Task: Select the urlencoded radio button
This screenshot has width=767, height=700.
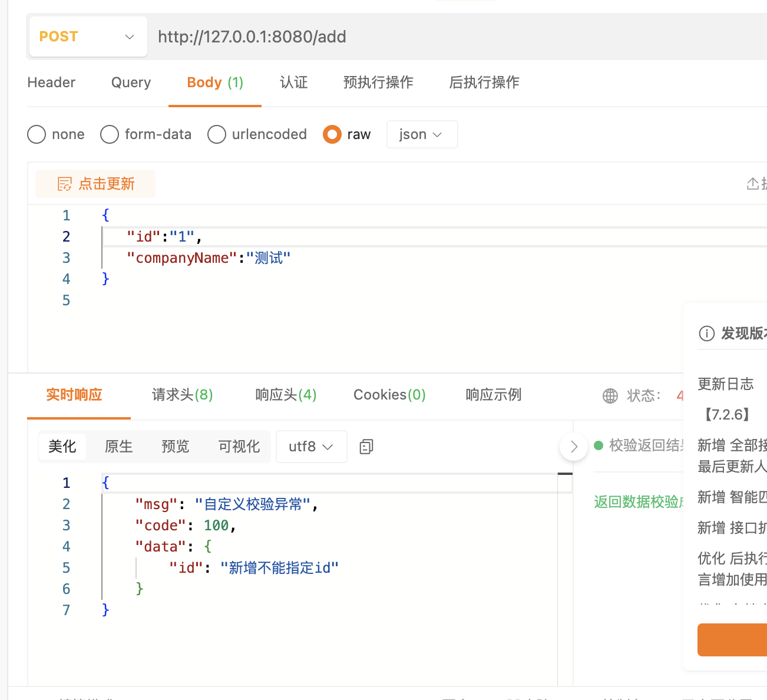Action: (x=217, y=134)
